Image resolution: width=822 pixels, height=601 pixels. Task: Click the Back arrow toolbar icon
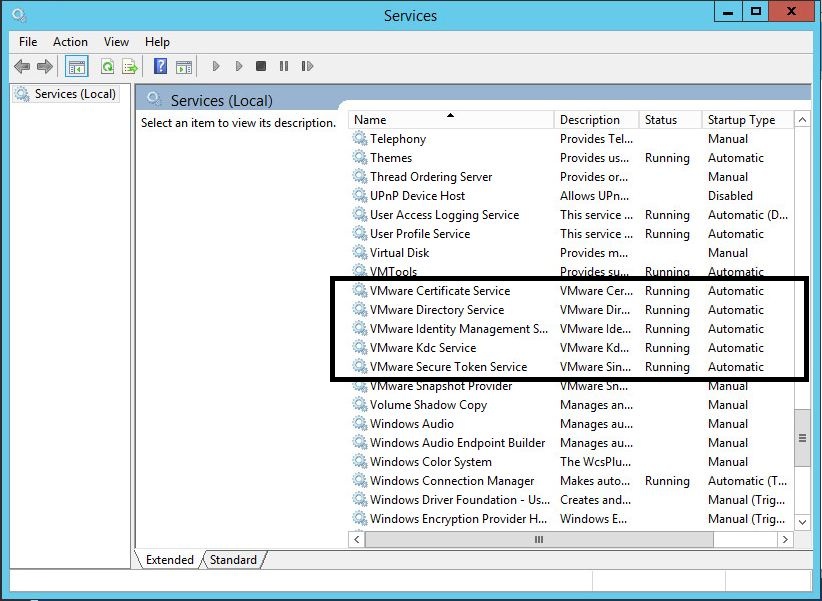[x=21, y=67]
